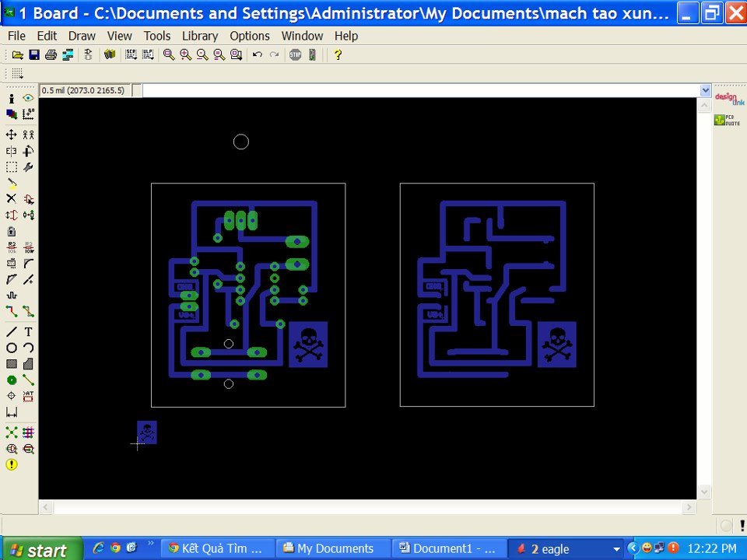
Task: Click the Zoom select area icon
Action: click(x=237, y=54)
